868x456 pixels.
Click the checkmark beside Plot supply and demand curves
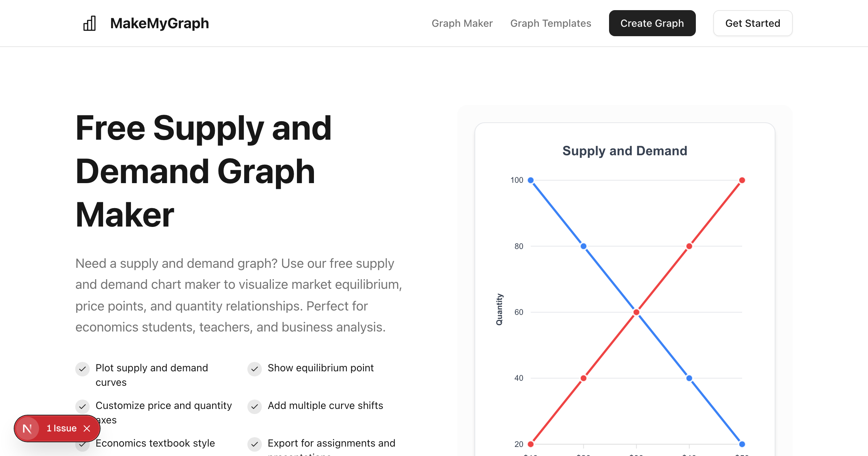point(83,369)
